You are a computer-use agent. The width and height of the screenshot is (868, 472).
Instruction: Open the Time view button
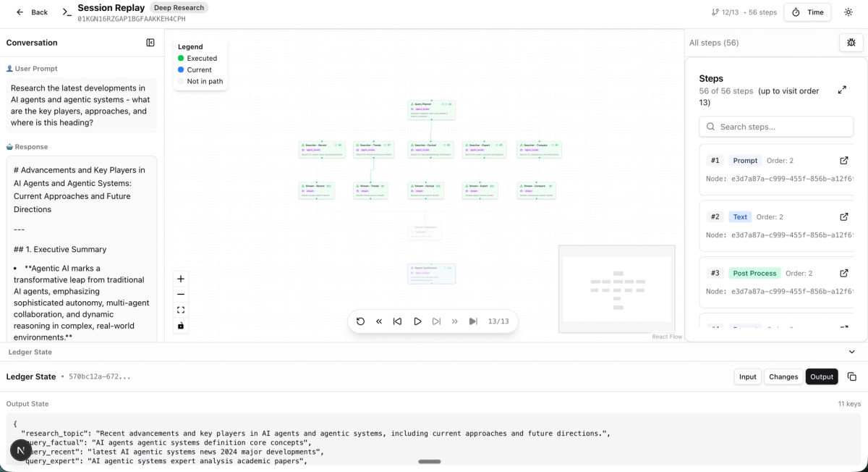coord(807,12)
